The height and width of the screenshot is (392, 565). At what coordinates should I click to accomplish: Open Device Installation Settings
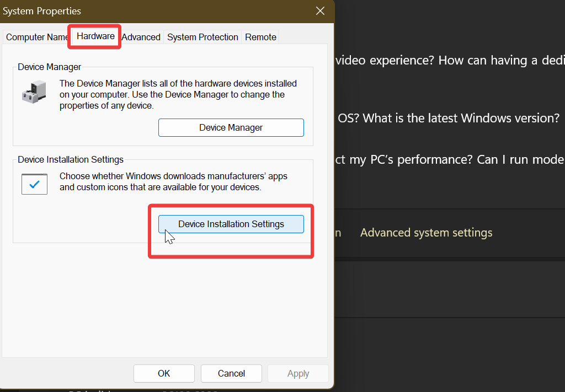point(231,224)
